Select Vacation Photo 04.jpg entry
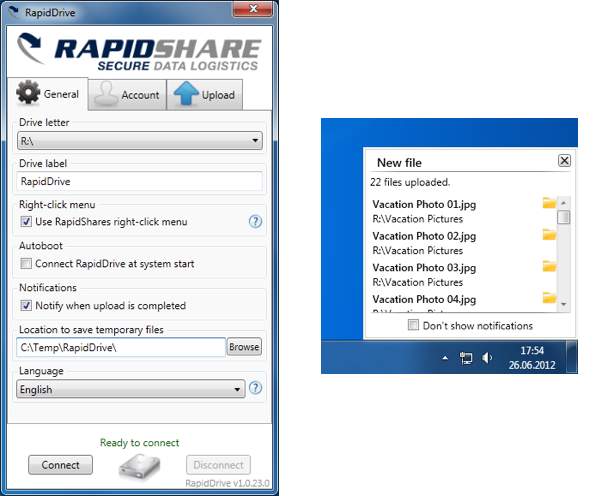 point(424,299)
